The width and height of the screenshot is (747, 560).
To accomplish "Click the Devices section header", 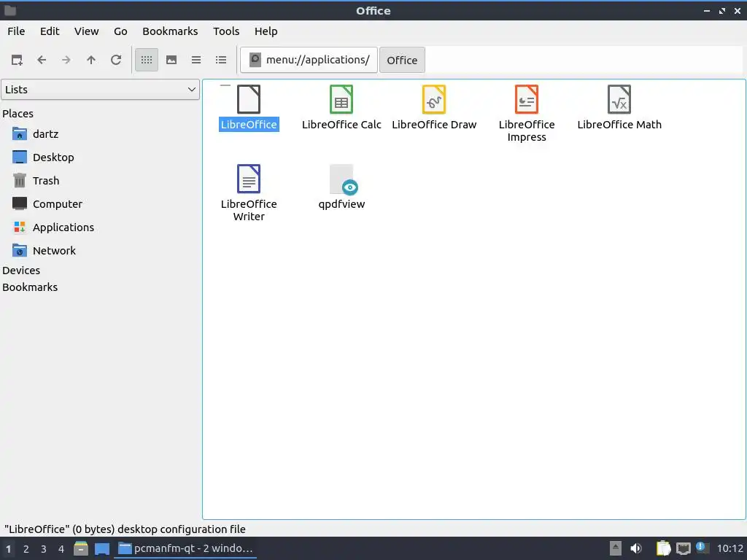I will tap(21, 271).
